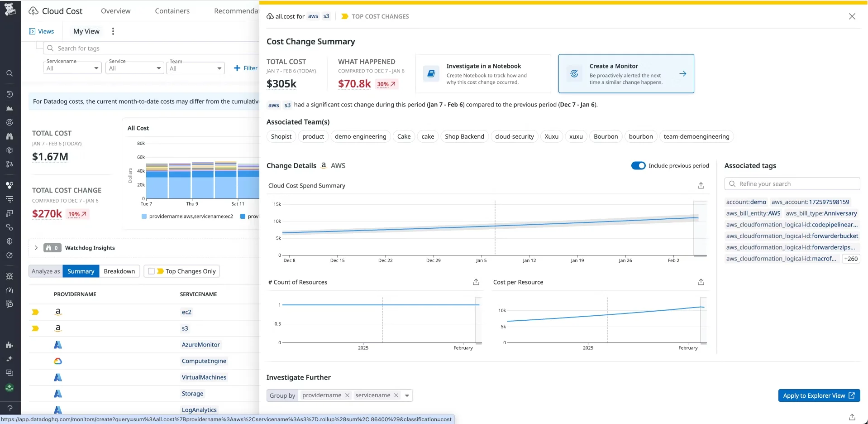The width and height of the screenshot is (868, 424).
Task: Click Create a Monitor
Action: click(x=626, y=73)
